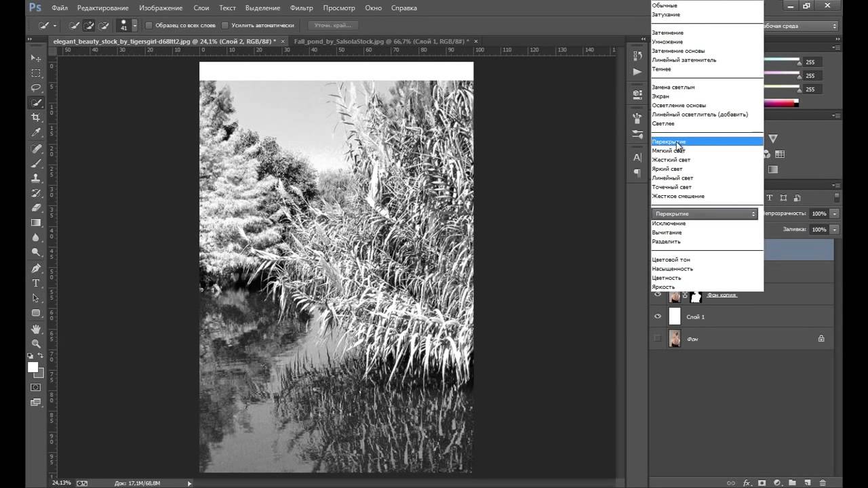Swap foreground and background colors
This screenshot has width=868, height=488.
41,356
